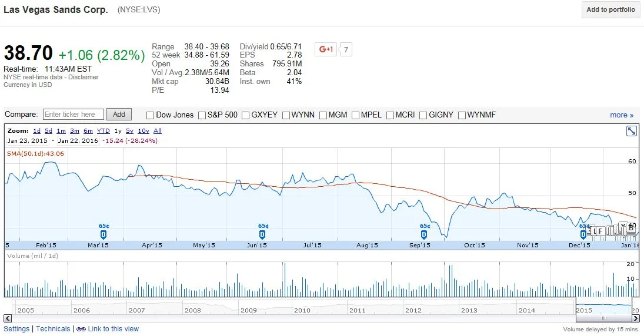644x336 pixels.
Task: Click the December 2015 dividend marker
Action: click(x=583, y=234)
